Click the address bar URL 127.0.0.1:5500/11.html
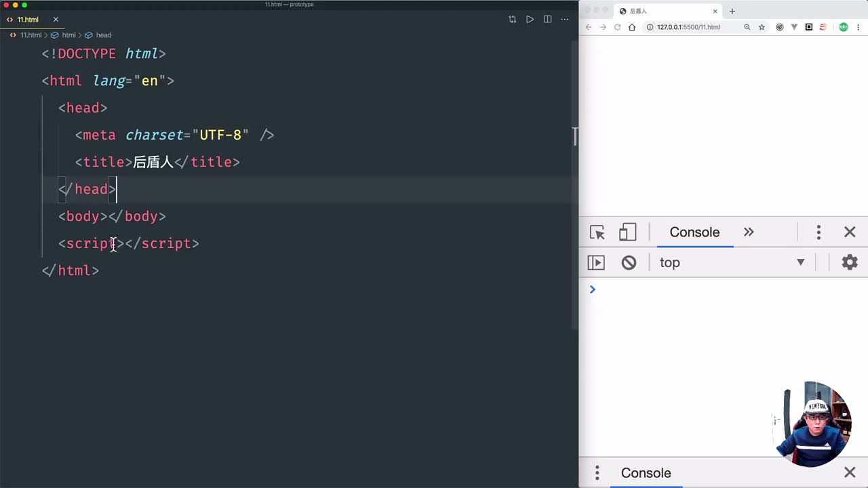 [688, 27]
